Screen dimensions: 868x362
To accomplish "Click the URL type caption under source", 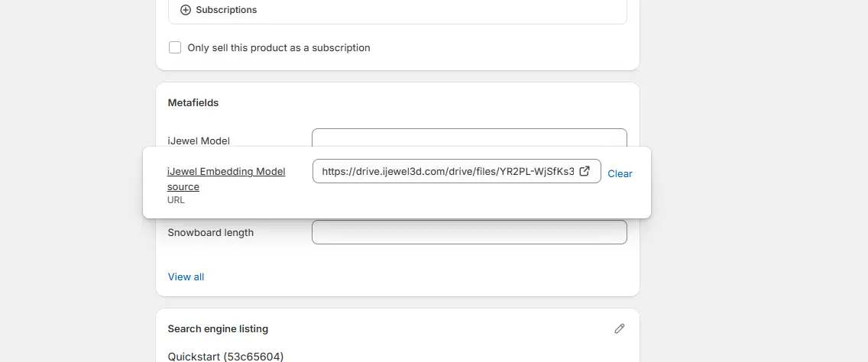I will [x=176, y=200].
